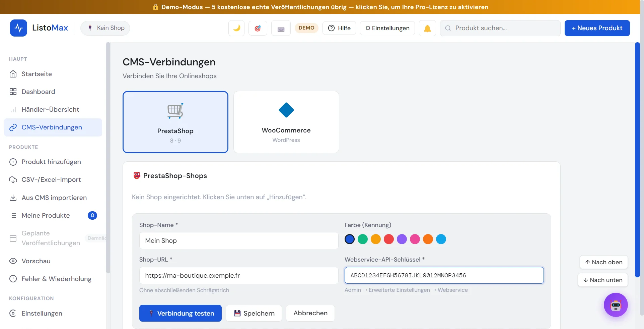Open Vorschau sidebar item
Viewport: 644px width, 329px height.
coord(53,261)
